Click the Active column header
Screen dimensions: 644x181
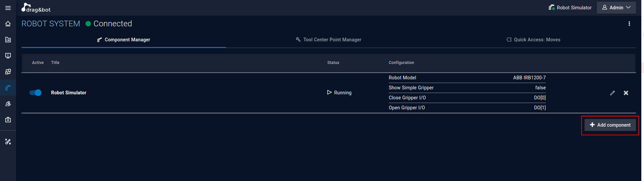[38, 63]
